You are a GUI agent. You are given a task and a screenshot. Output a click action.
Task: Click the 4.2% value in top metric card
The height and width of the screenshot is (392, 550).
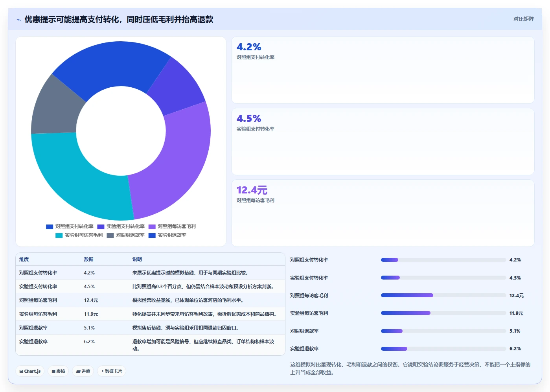(249, 47)
